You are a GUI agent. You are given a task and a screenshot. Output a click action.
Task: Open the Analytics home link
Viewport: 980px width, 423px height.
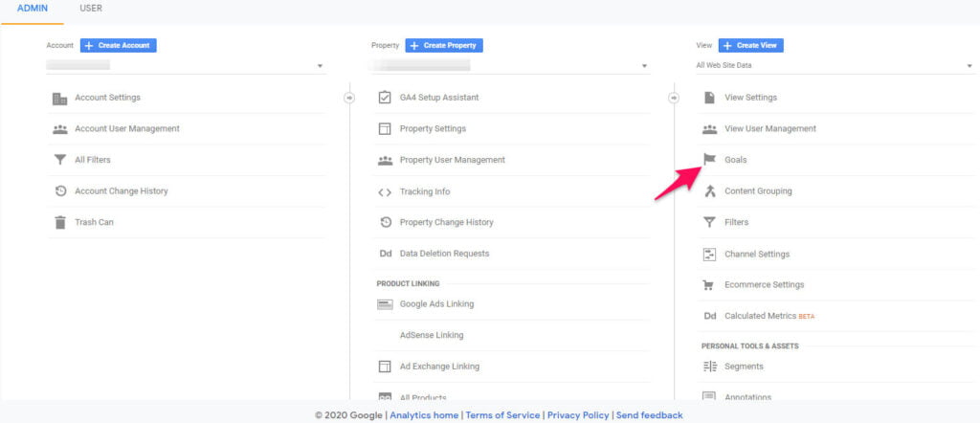point(424,415)
